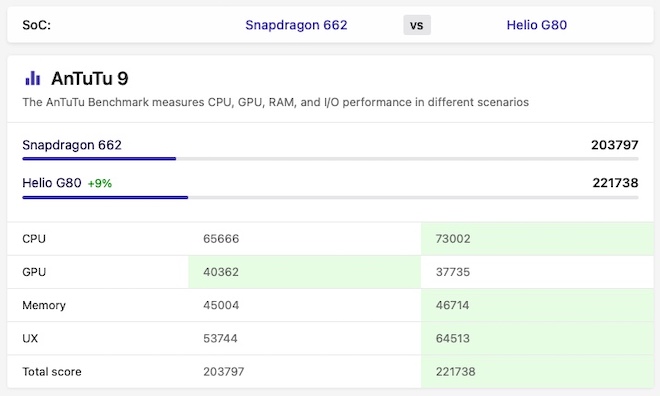
Task: Click the CPU value 73002
Action: tap(453, 239)
